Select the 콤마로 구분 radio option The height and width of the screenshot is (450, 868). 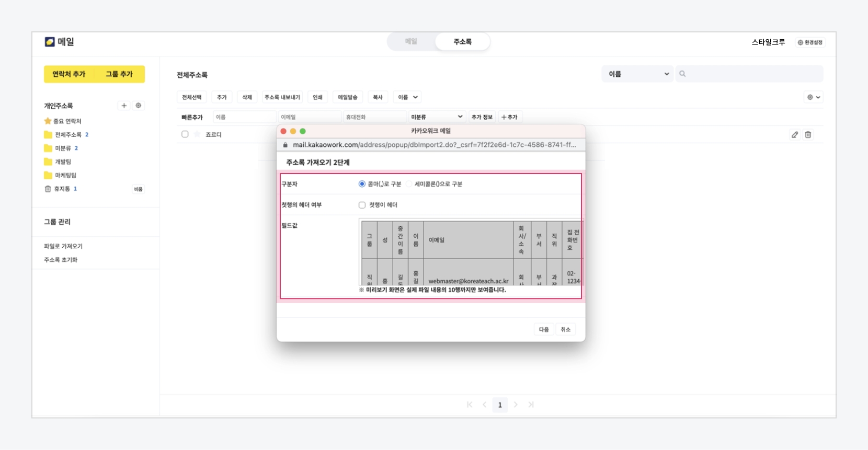(x=362, y=184)
